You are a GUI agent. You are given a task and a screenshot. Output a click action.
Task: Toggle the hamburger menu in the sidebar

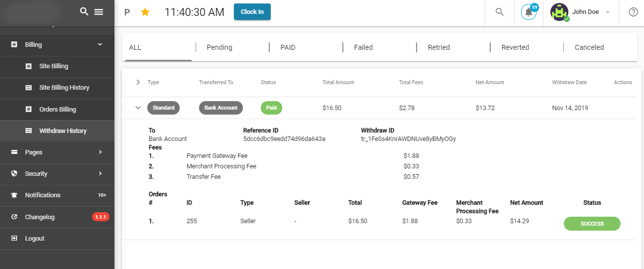99,12
